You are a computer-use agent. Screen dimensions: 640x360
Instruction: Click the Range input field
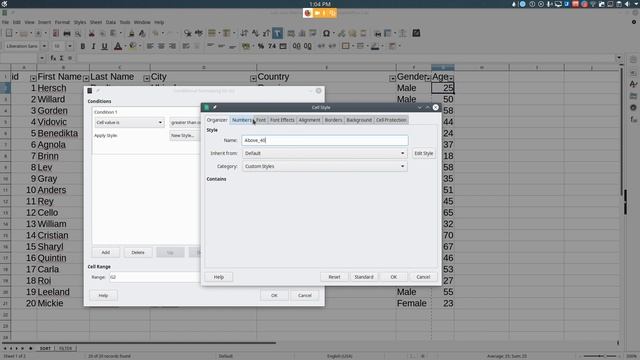[154, 277]
